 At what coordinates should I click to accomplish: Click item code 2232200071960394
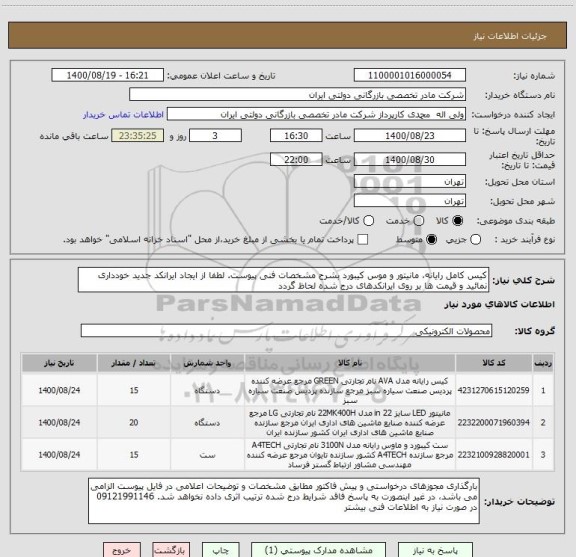[493, 423]
